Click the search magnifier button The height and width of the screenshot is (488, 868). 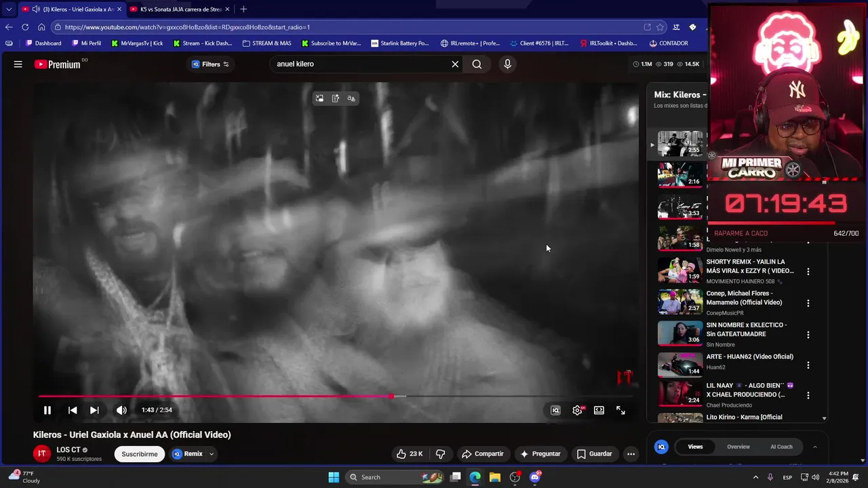coord(477,64)
